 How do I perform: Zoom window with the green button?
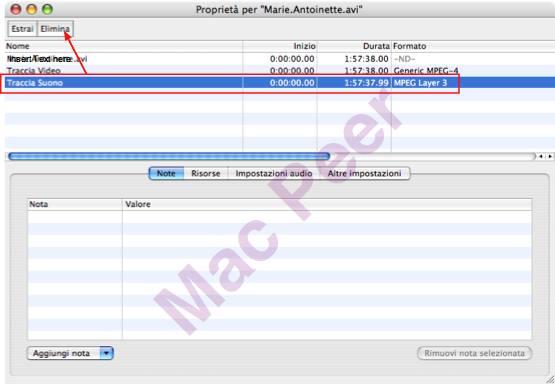click(47, 9)
